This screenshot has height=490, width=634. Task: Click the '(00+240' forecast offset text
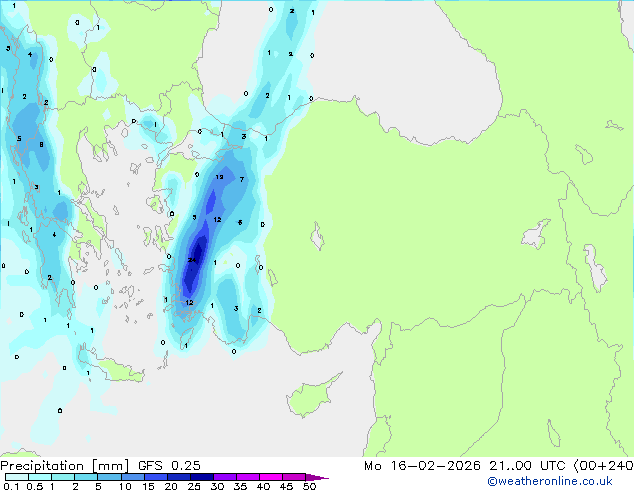coord(603,466)
